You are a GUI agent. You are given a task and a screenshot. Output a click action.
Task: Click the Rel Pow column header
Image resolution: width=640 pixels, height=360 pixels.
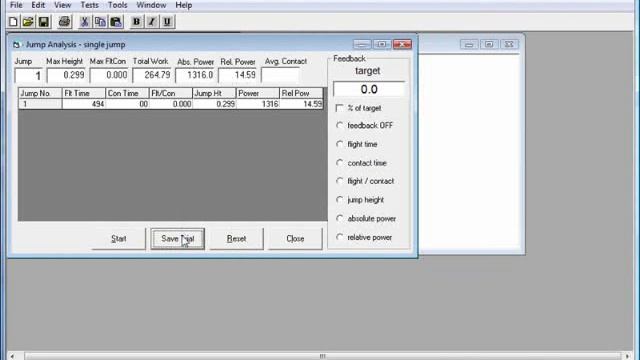(301, 93)
